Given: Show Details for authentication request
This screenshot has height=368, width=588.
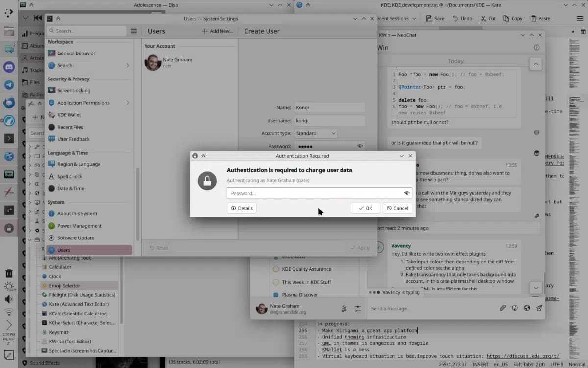Looking at the screenshot, I should pos(242,208).
